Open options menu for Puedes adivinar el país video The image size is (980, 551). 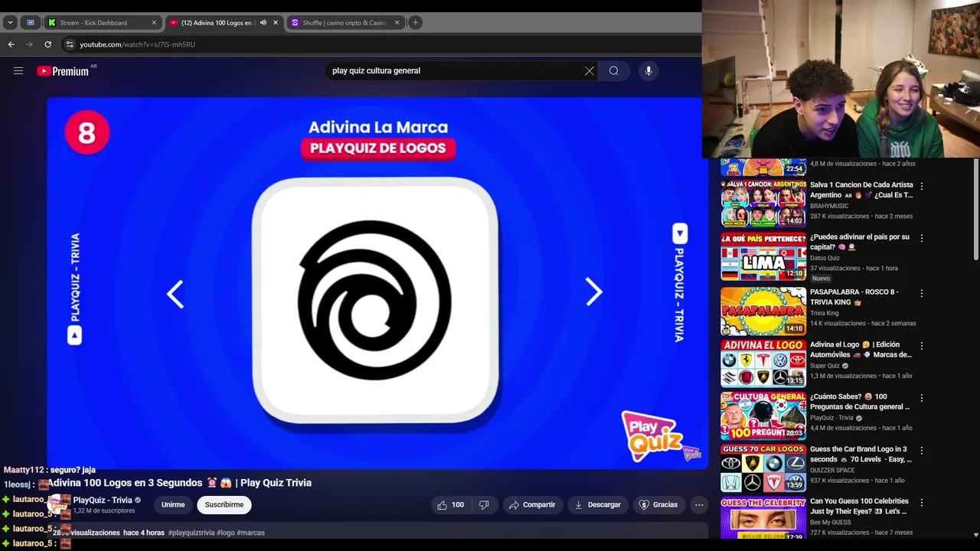tap(922, 238)
